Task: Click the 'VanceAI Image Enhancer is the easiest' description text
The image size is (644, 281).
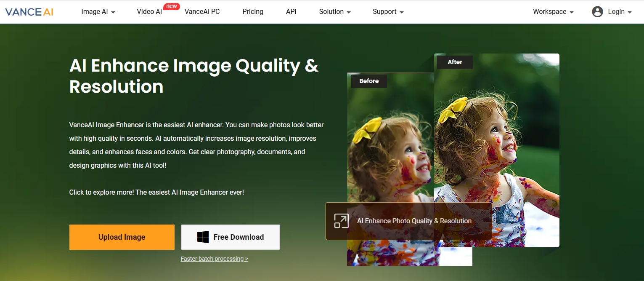Action: [196, 145]
